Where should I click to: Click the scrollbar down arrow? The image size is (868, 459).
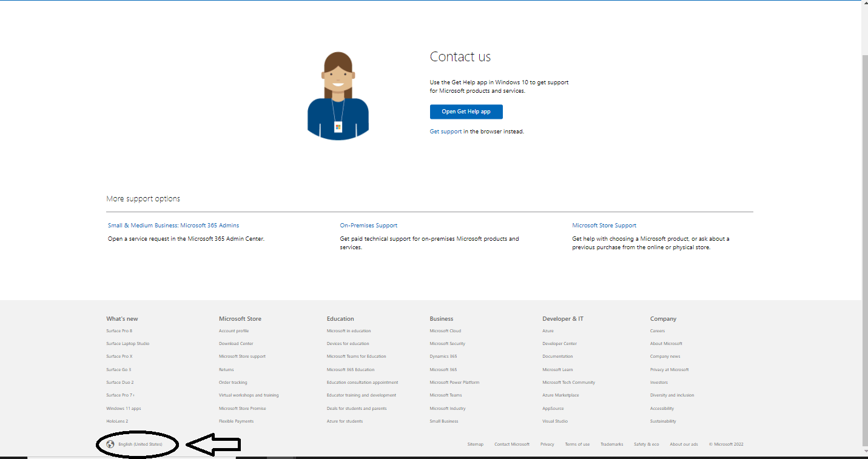point(864,452)
